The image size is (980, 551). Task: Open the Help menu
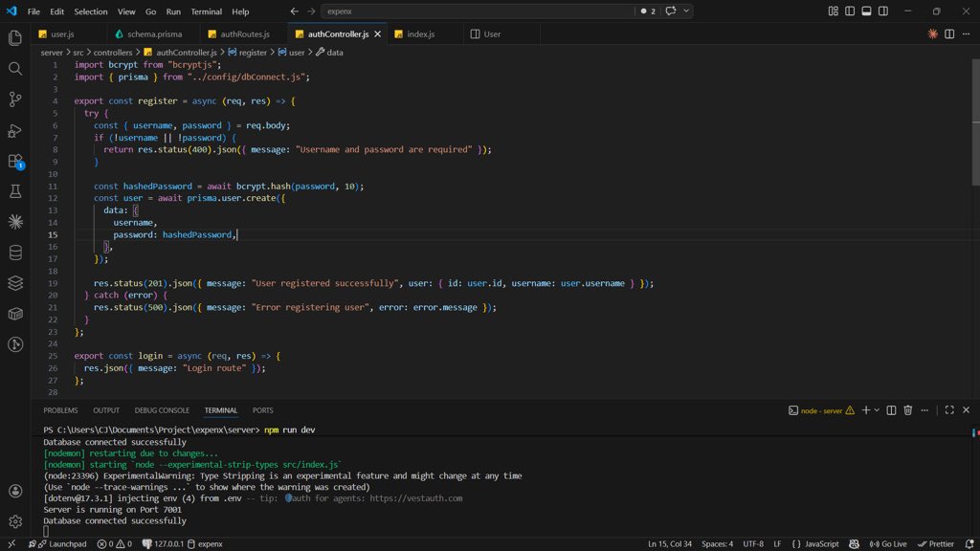(x=240, y=11)
